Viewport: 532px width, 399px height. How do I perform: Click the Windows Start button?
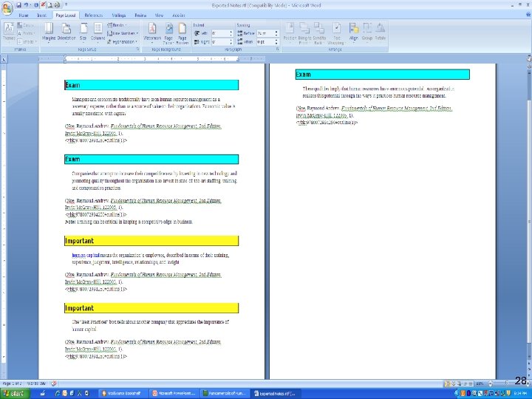click(16, 394)
